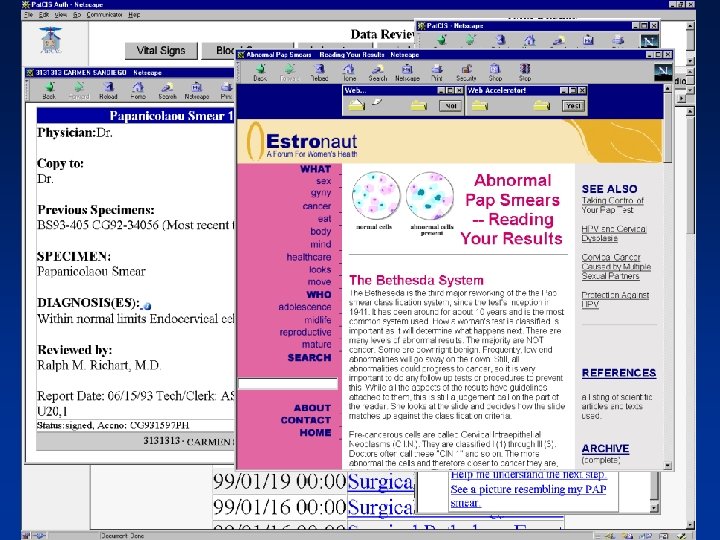Open the Communicator menu in PalCIS Auth
The height and width of the screenshot is (540, 720).
click(104, 15)
